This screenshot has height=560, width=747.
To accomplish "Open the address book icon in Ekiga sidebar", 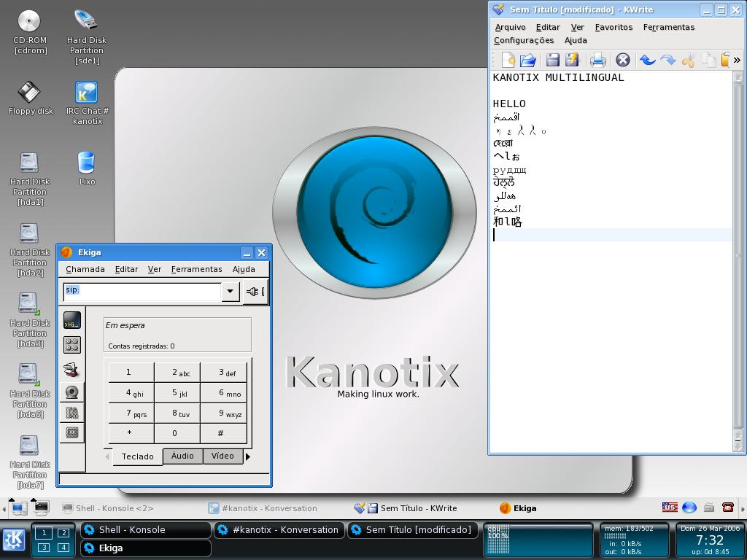I will click(x=72, y=370).
